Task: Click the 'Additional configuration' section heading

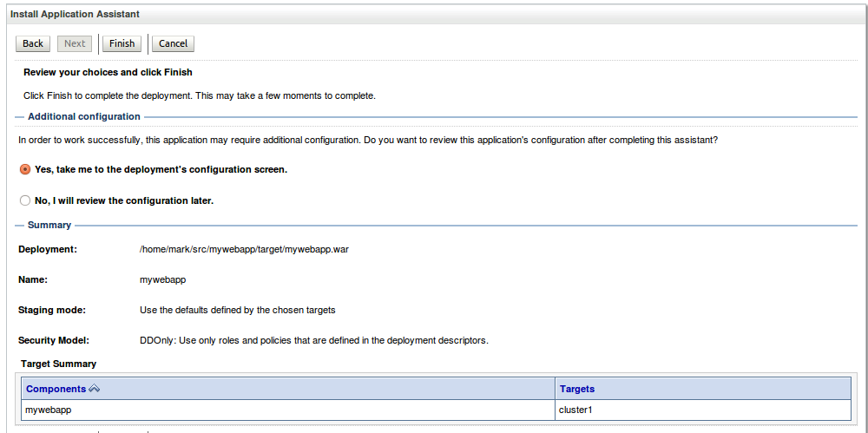Action: click(x=83, y=116)
